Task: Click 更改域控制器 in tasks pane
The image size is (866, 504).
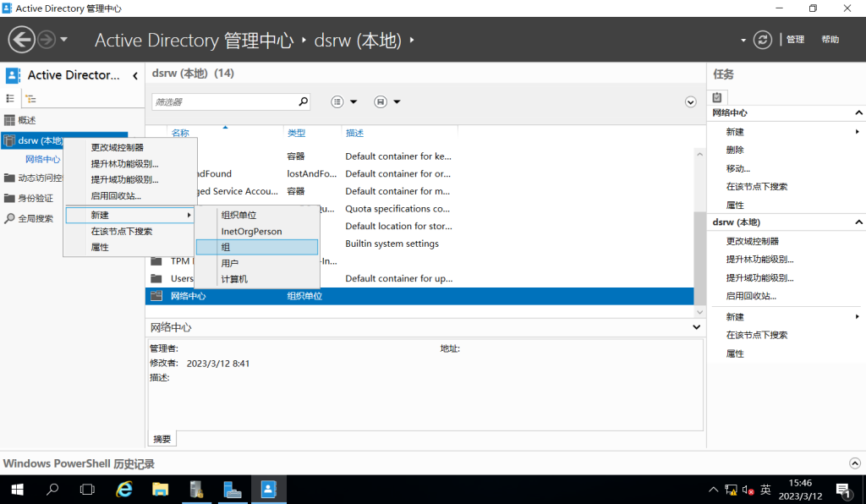Action: pos(752,241)
